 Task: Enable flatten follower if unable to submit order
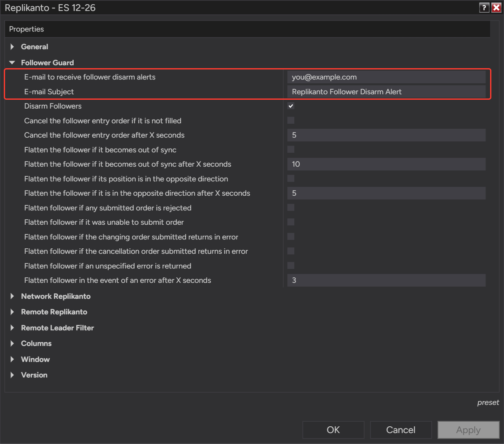click(x=291, y=222)
